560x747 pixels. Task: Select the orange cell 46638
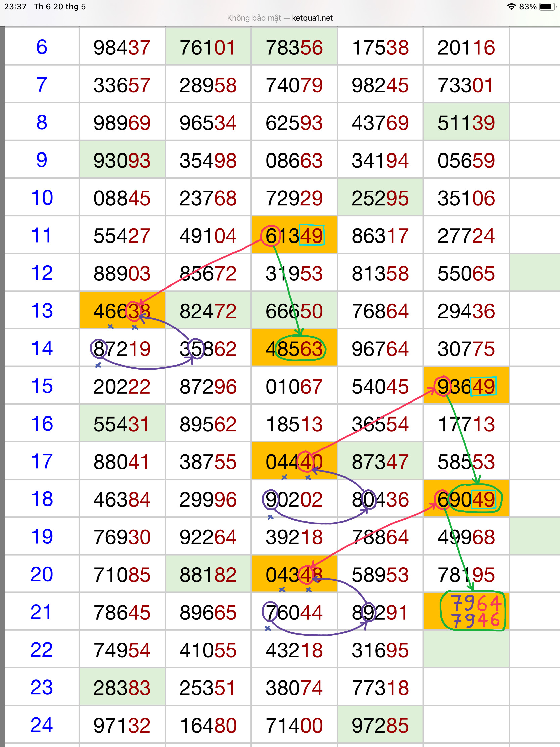click(x=122, y=311)
